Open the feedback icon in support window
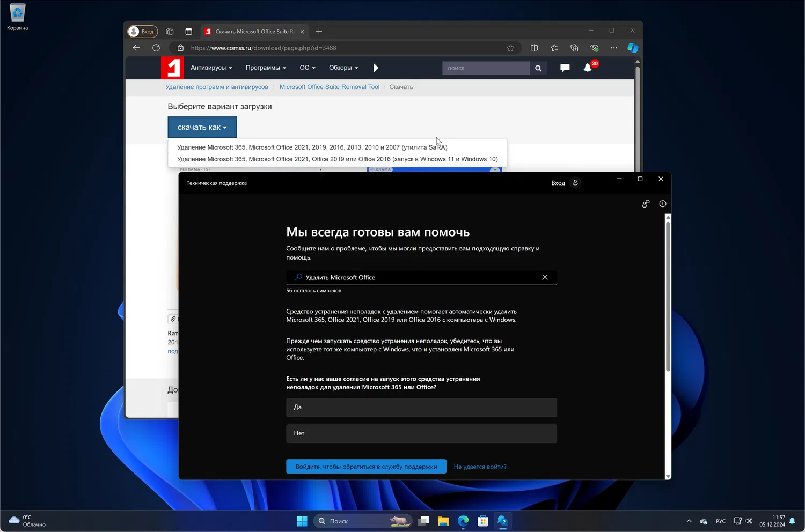Viewport: 805px width, 532px height. pos(646,204)
